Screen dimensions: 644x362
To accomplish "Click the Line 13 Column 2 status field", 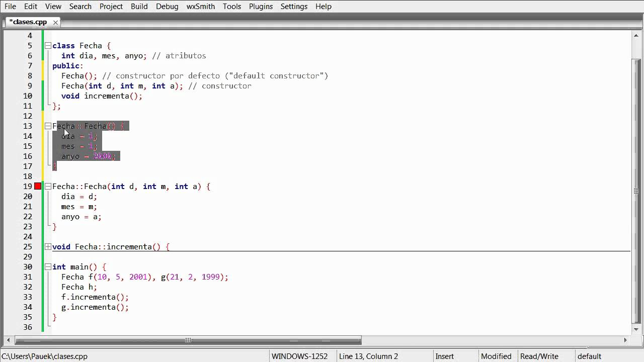I will 368,356.
